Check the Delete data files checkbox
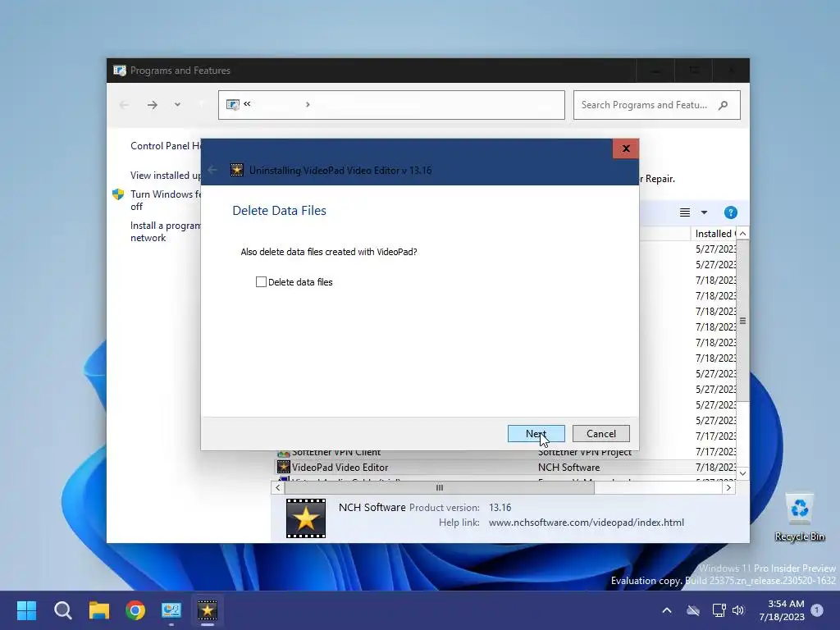Screen dimensions: 840x630 [x=261, y=282]
